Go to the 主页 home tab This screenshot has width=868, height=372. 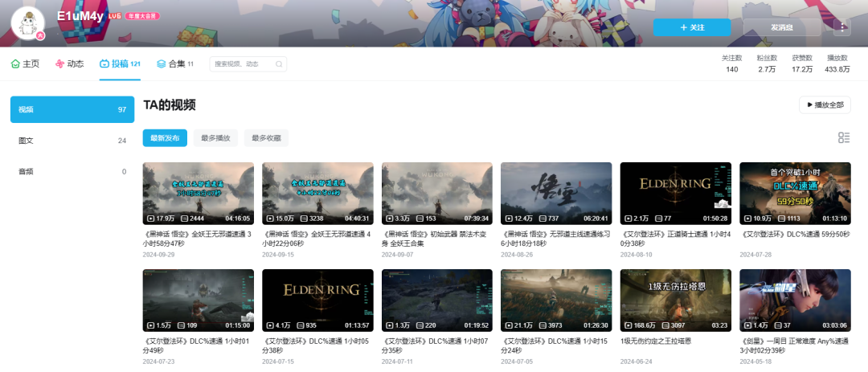coord(26,63)
